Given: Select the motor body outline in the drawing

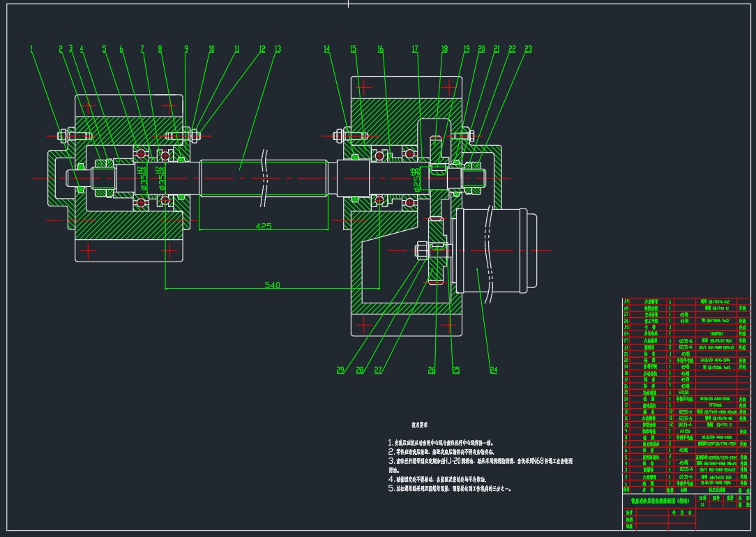Looking at the screenshot, I should point(496,250).
